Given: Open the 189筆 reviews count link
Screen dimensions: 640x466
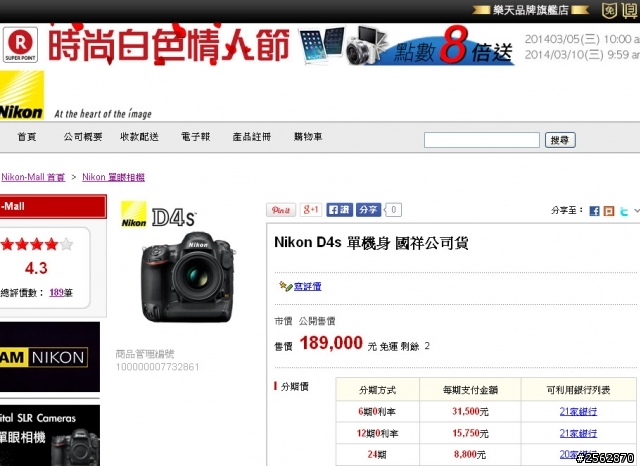Looking at the screenshot, I should tap(61, 292).
